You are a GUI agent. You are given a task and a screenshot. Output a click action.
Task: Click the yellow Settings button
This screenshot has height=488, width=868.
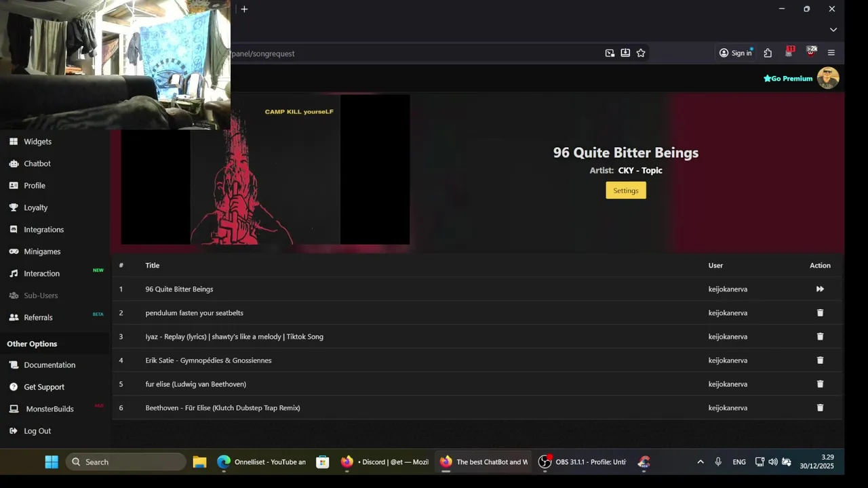pyautogui.click(x=626, y=190)
